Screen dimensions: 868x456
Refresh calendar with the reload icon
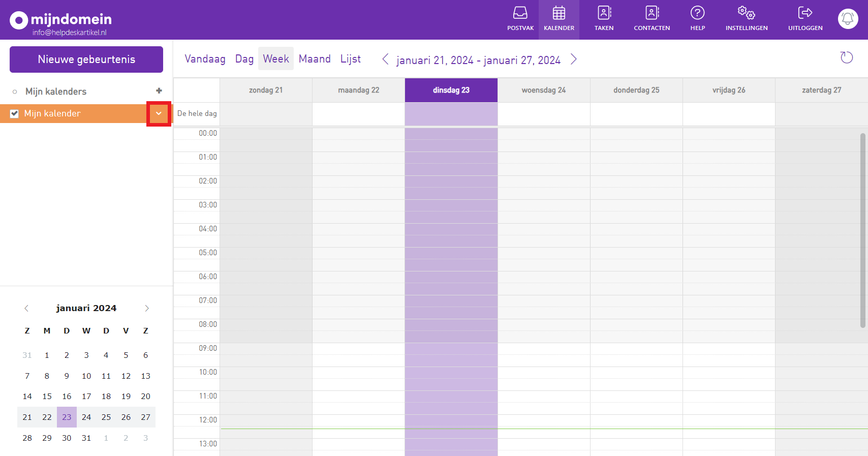[846, 58]
